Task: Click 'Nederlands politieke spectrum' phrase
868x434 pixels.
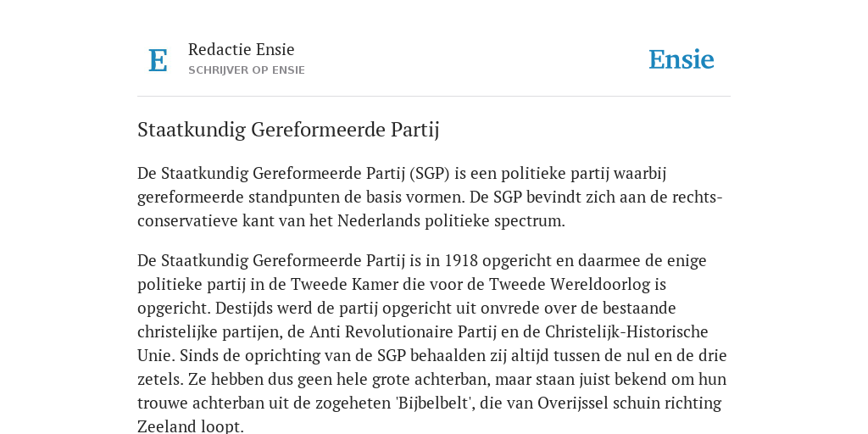Action: pos(451,221)
